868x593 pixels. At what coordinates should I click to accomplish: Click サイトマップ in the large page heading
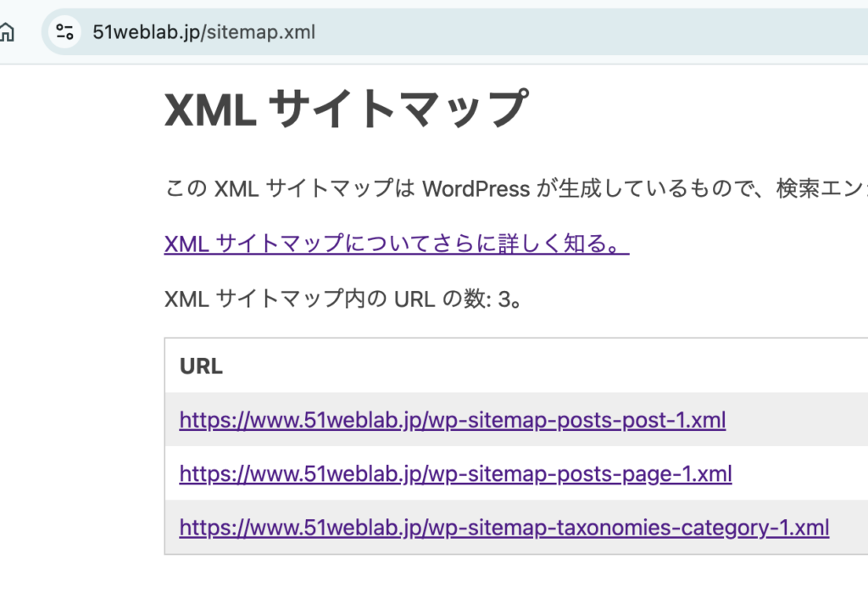point(398,110)
